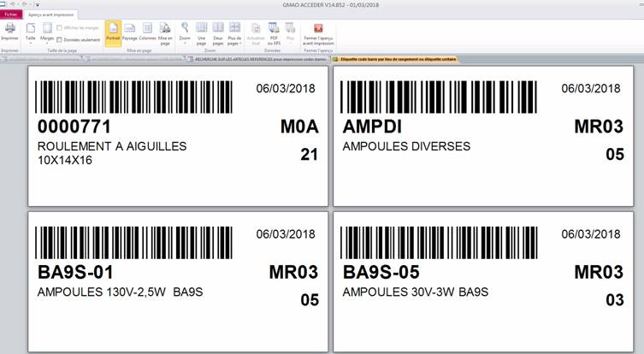
Task: Click date 06/03/2018 on the 0000771 label
Action: click(286, 88)
